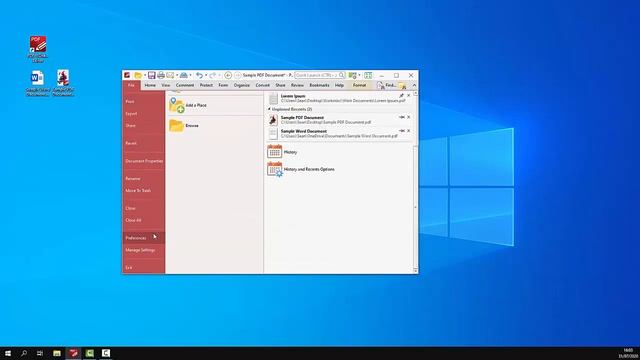Screen dimensions: 640x360
Task: Click the Add a Place folder icon
Action: point(177,105)
